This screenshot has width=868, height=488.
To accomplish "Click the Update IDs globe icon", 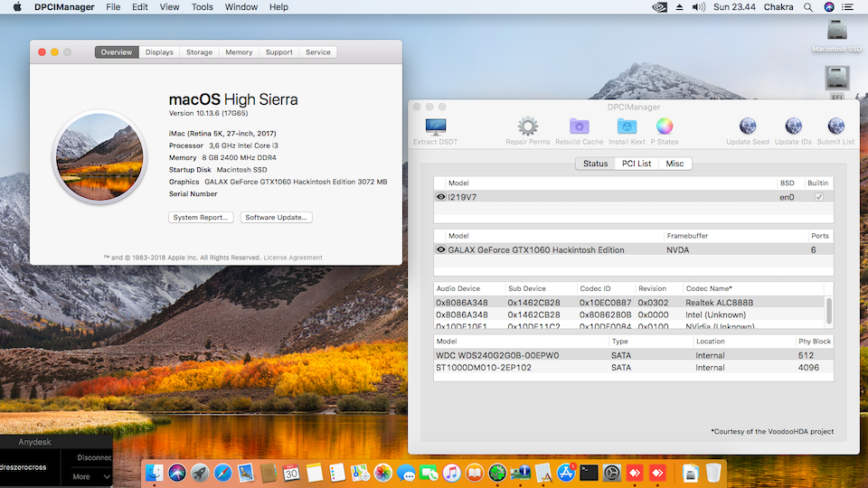I will (x=793, y=127).
